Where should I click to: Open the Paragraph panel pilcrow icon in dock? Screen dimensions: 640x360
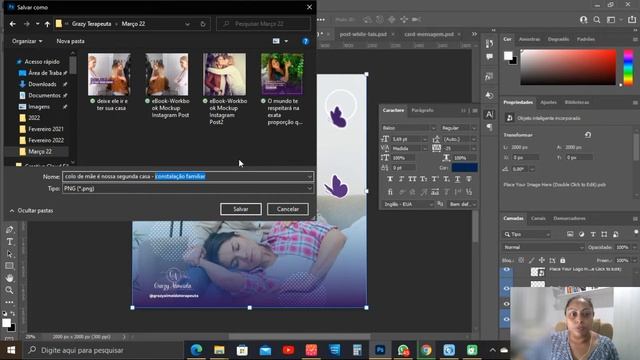tap(489, 127)
